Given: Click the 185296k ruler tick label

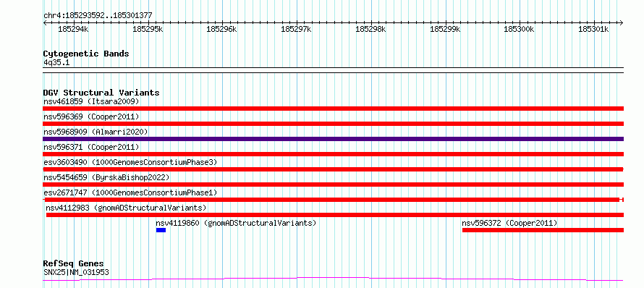Looking at the screenshot, I should (222, 30).
